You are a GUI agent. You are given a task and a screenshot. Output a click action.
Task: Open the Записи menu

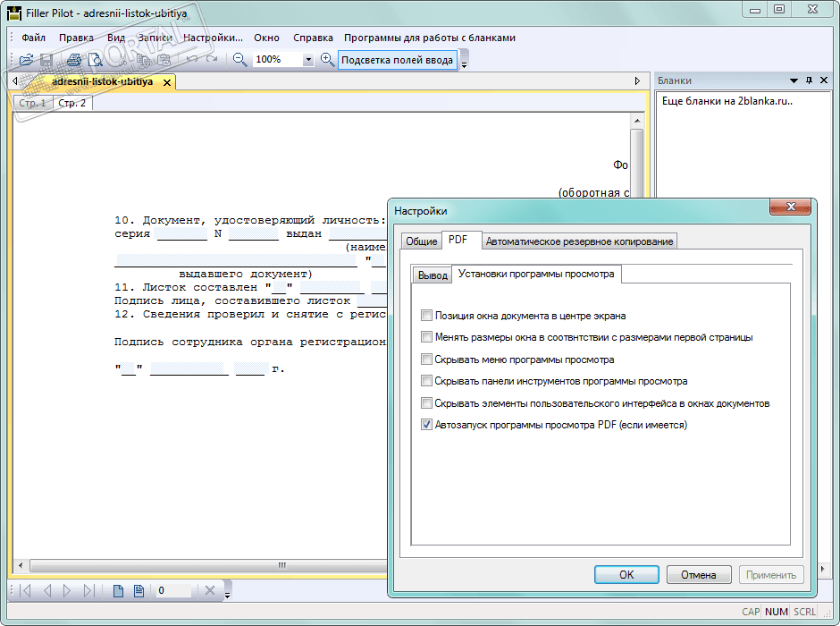(155, 38)
